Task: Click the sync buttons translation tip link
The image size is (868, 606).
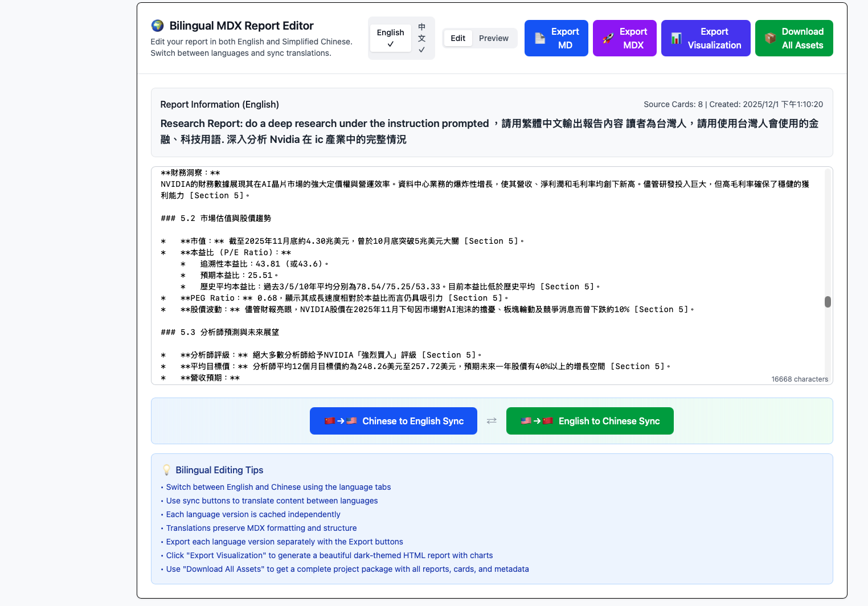Action: point(272,501)
